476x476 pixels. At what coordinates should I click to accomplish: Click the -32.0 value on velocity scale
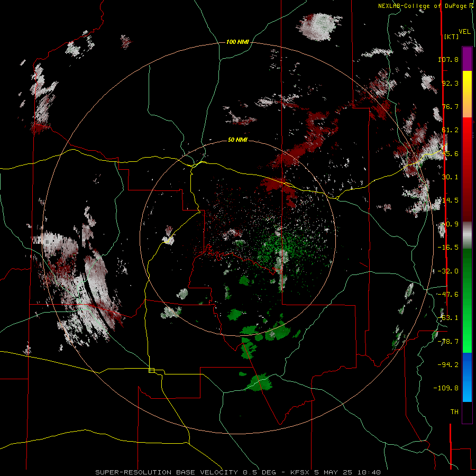[448, 271]
